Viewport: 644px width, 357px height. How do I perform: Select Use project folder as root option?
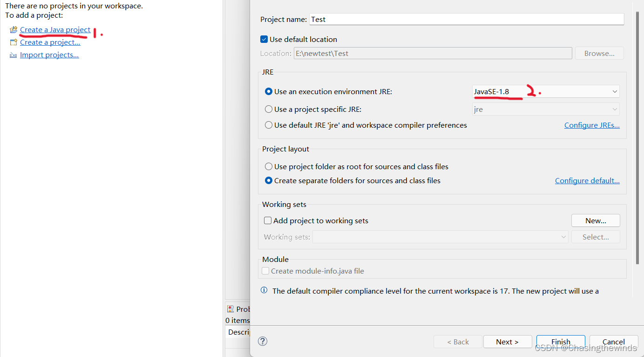click(x=269, y=167)
